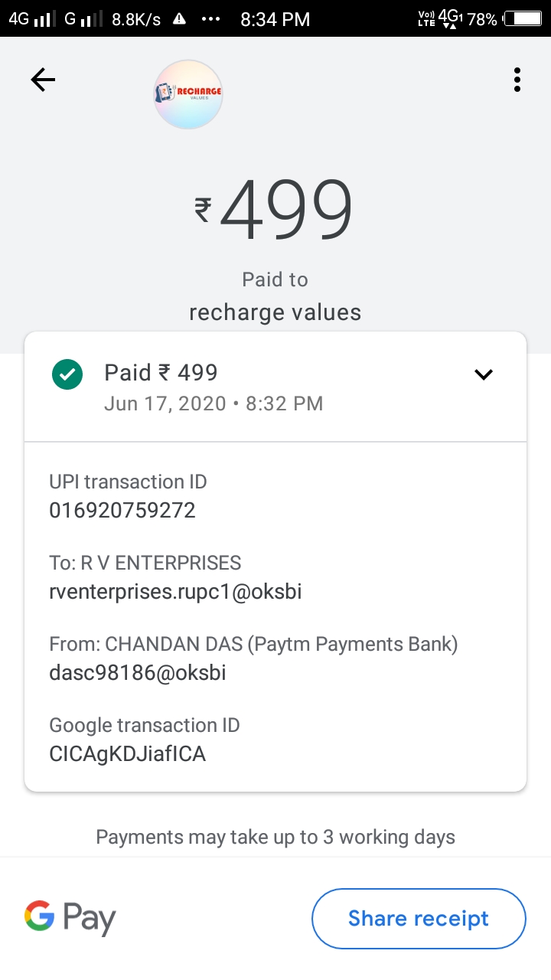This screenshot has width=551, height=980.
Task: Tap the "Paid ₹ 499" status row
Action: pos(161,373)
